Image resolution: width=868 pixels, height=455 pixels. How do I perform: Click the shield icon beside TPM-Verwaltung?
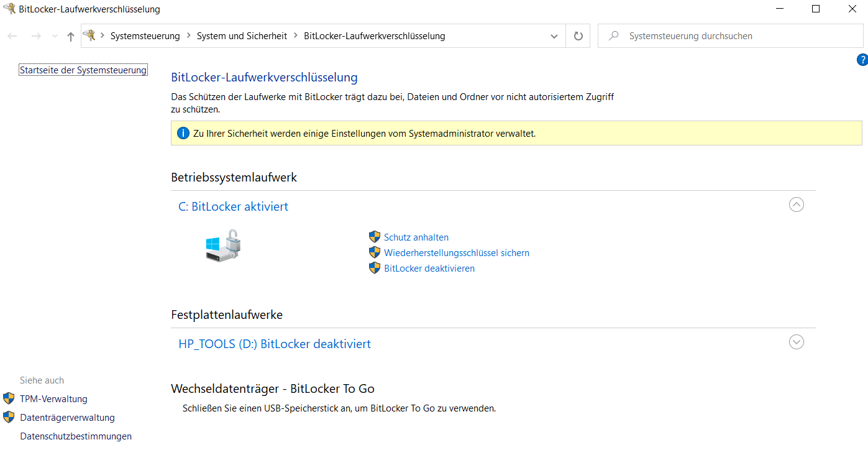coord(9,398)
